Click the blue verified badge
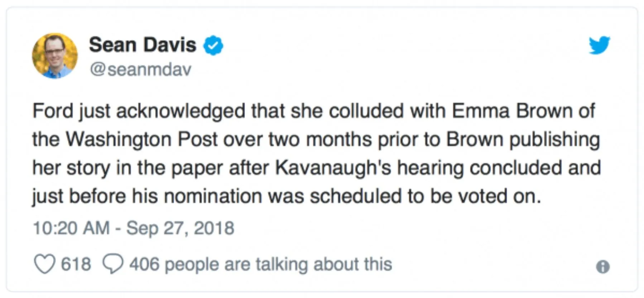Image resolution: width=644 pixels, height=298 pixels. 213,45
